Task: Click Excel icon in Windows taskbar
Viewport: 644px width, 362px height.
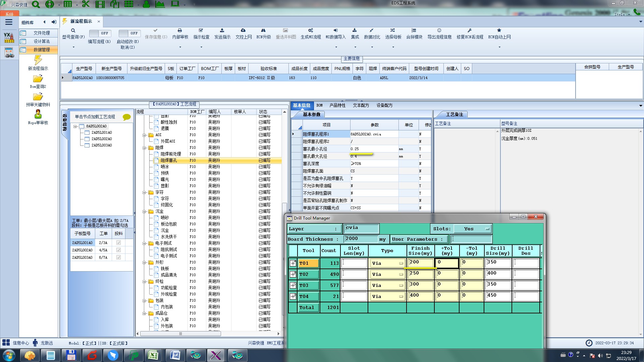Action: pos(153,355)
